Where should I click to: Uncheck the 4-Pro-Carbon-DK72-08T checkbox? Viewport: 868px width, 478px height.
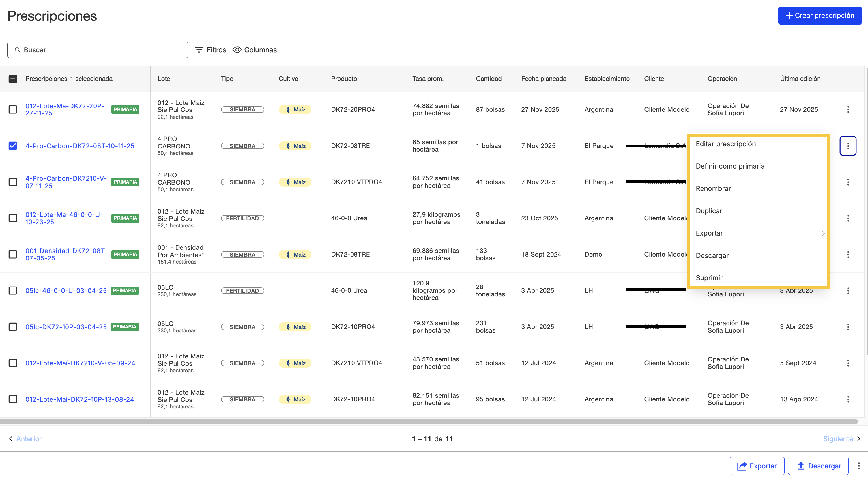click(13, 146)
